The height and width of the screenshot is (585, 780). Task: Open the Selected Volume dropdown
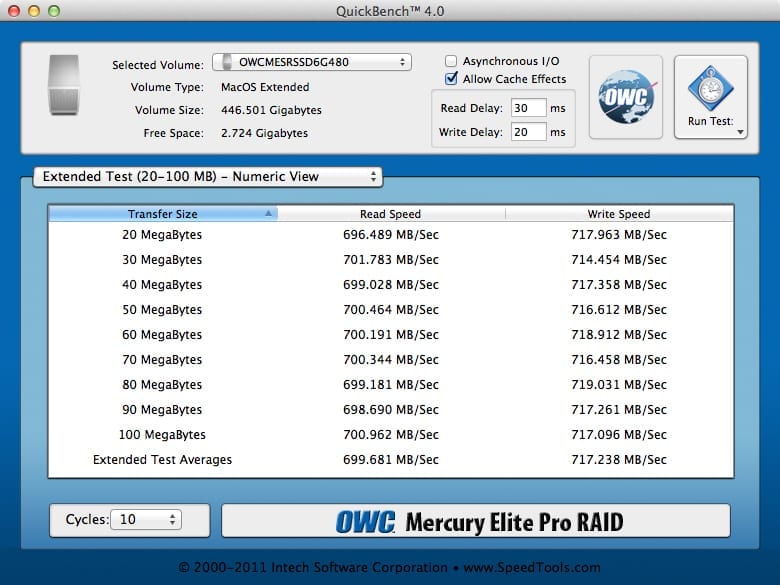click(x=311, y=62)
